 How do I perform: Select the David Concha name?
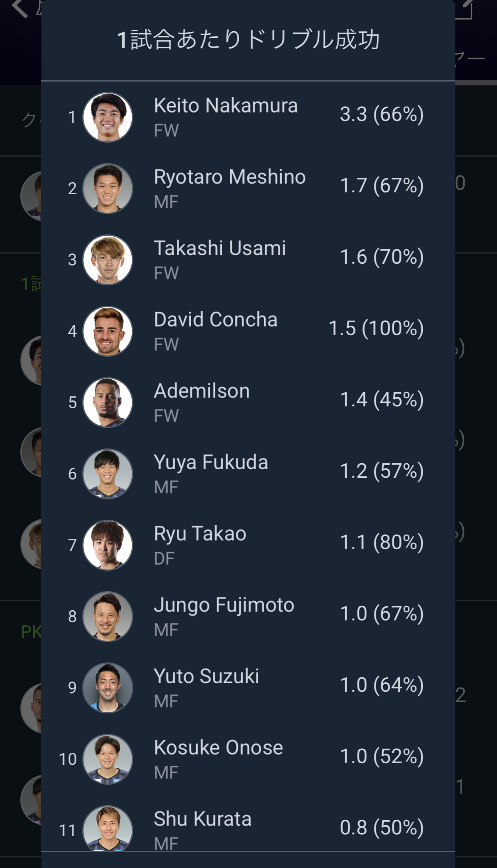click(x=215, y=319)
